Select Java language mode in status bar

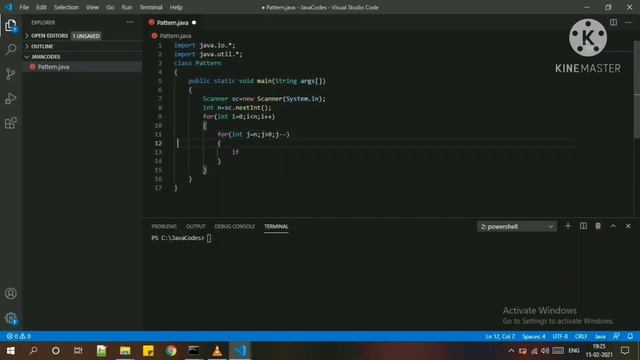600,336
